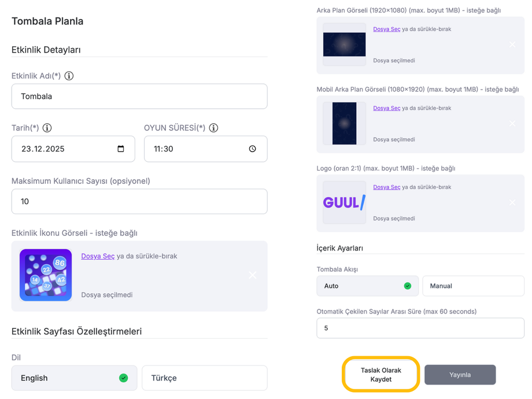This screenshot has width=532, height=399.
Task: Click the Maksimum Kullanıcı Sayısı field
Action: click(x=139, y=201)
